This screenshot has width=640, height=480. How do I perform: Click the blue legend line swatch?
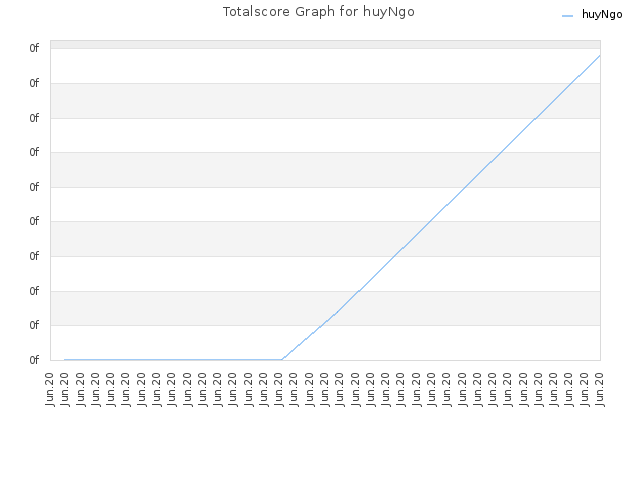[567, 16]
